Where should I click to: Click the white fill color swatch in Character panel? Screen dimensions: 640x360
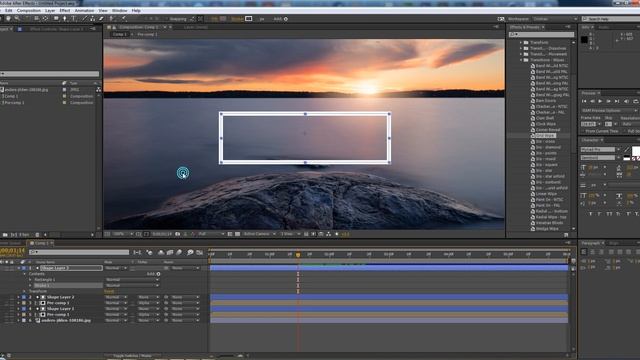point(636,151)
